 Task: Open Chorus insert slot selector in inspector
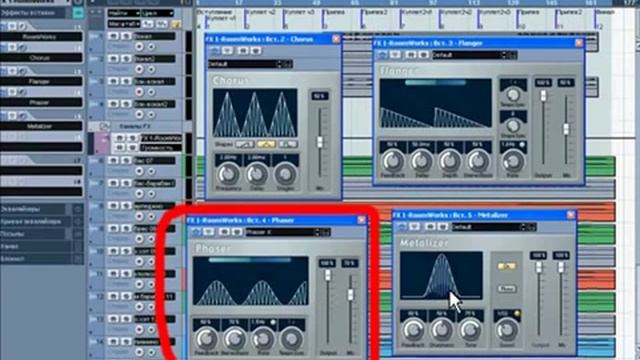[41, 58]
